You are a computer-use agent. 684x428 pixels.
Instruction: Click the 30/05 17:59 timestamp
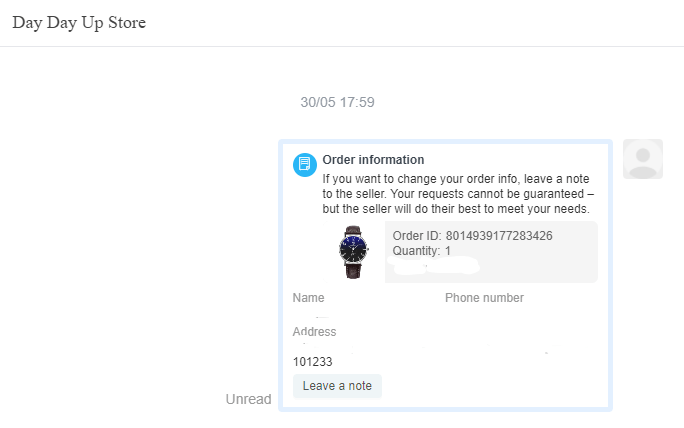pos(337,102)
